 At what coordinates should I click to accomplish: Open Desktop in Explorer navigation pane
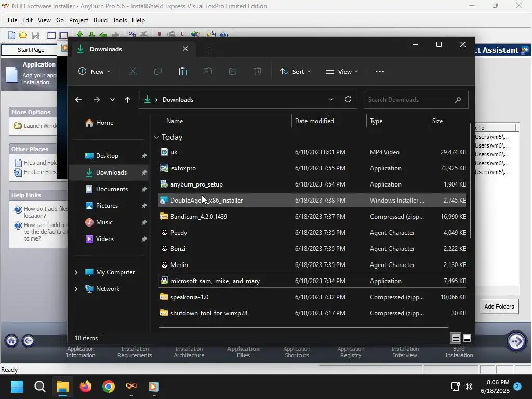pos(107,156)
